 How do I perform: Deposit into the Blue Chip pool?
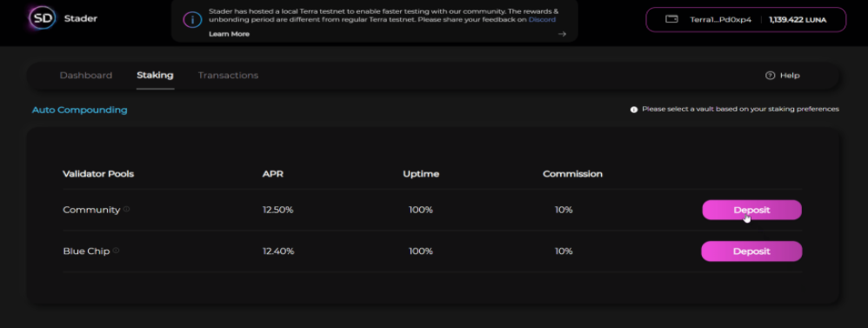(751, 251)
